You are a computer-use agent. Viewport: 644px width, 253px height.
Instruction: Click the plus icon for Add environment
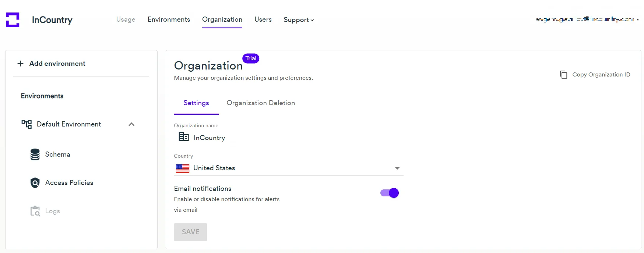pos(21,64)
